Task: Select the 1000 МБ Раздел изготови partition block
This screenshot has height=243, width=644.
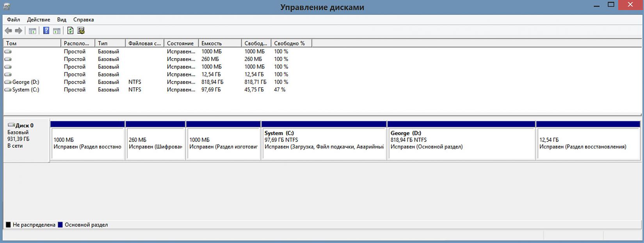Action: point(223,140)
